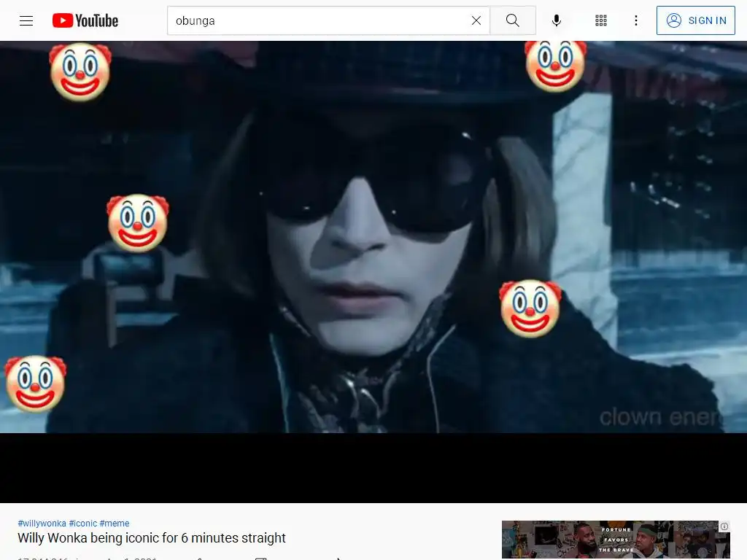Viewport: 747px width, 560px height.
Task: Click the Fortune Favors the Brave ad
Action: pos(616,540)
